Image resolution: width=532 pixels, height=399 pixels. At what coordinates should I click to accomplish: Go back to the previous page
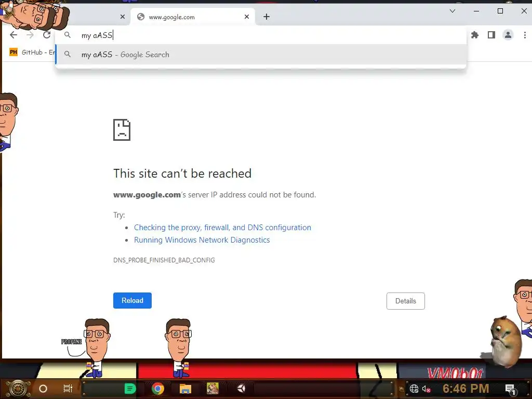14,35
